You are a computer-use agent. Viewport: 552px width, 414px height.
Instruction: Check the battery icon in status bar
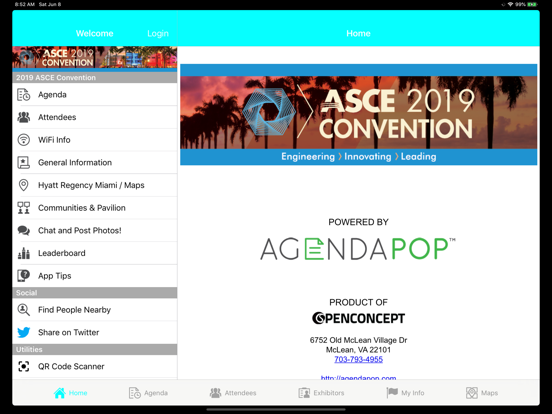point(532,4)
